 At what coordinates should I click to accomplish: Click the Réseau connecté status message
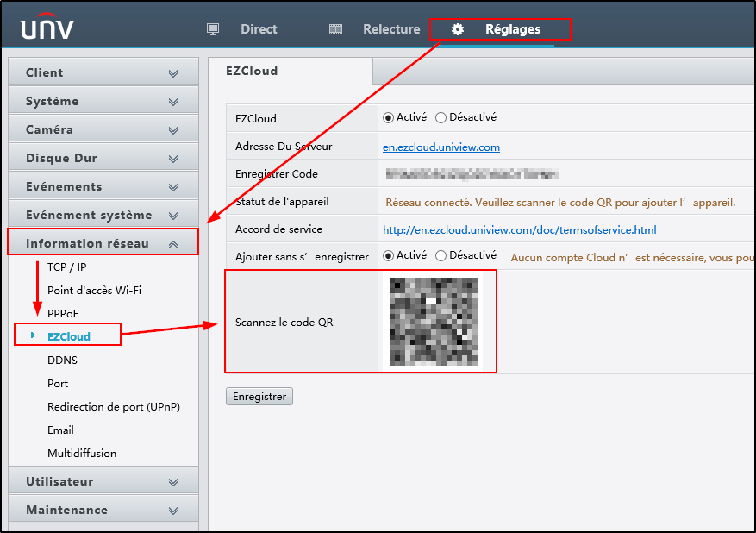point(560,203)
